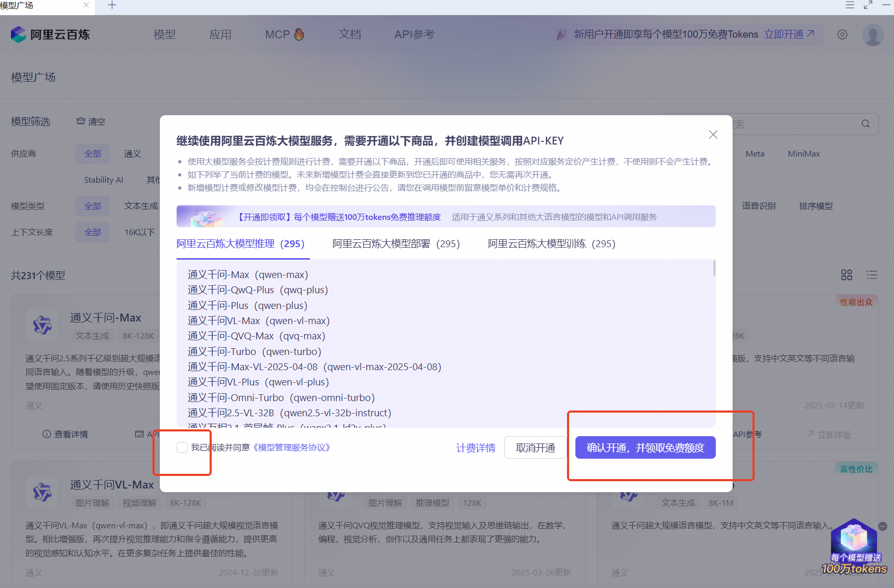Viewport: 894px width, 588px height.
Task: Open the user avatar menu
Action: tap(873, 35)
